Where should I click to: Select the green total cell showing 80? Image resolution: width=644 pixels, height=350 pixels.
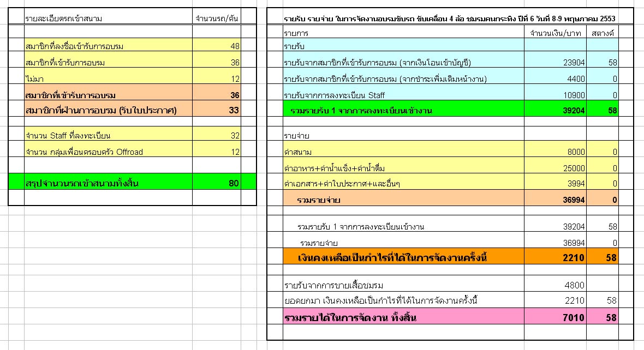pos(217,183)
